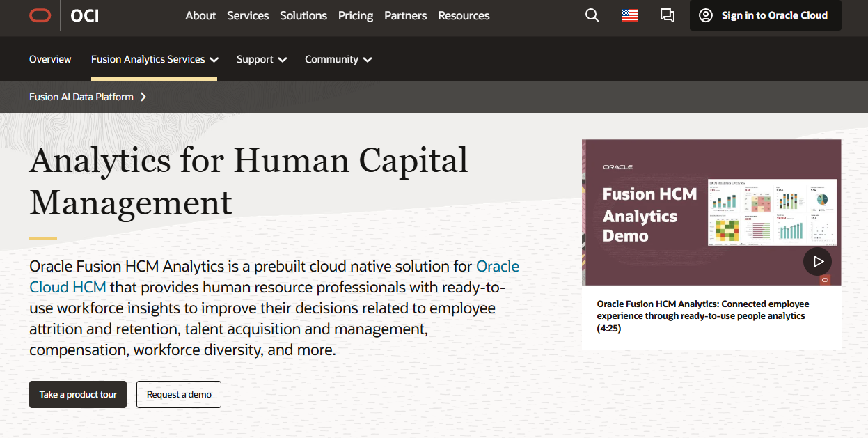Click the Request a demo button
Screen dimensions: 868x438
click(178, 394)
